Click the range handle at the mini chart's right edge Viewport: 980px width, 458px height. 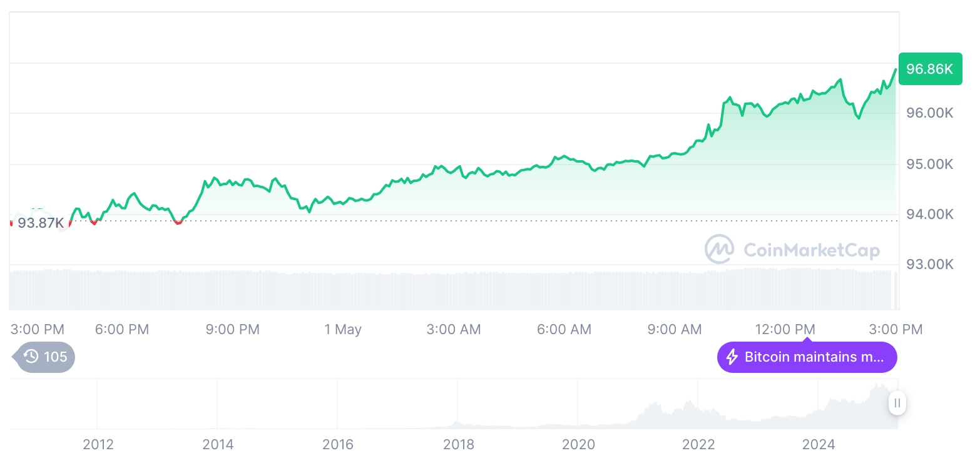[x=897, y=404]
